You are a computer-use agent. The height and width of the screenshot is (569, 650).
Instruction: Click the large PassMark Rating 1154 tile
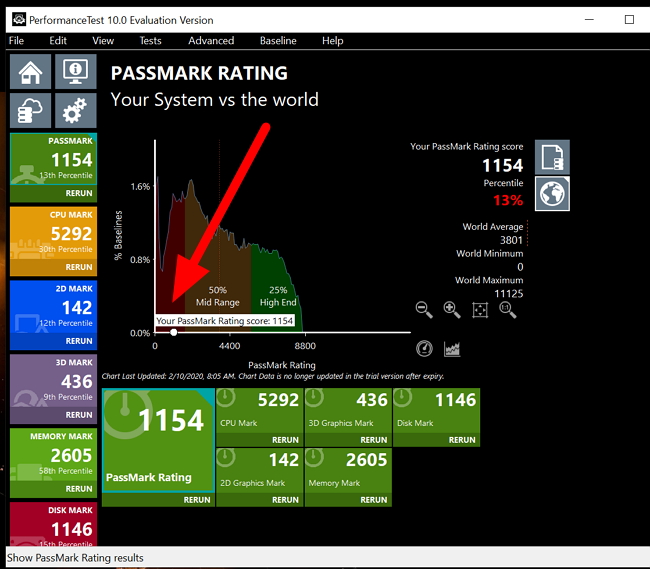click(158, 440)
